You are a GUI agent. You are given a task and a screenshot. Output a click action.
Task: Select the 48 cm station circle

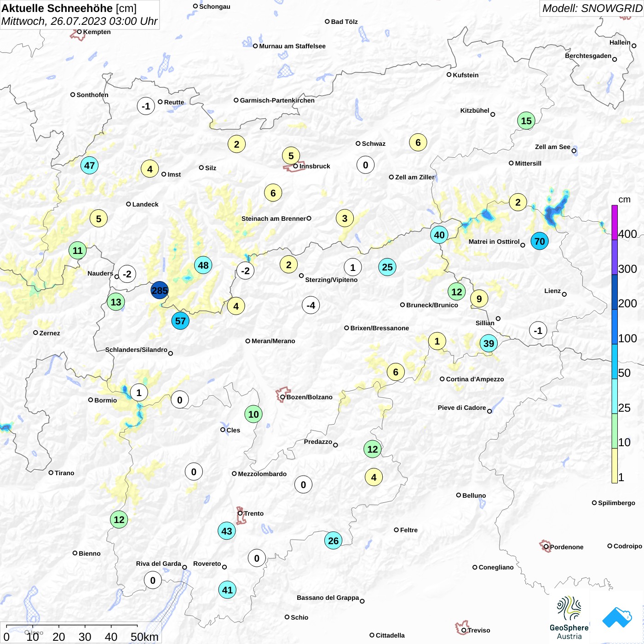(203, 265)
